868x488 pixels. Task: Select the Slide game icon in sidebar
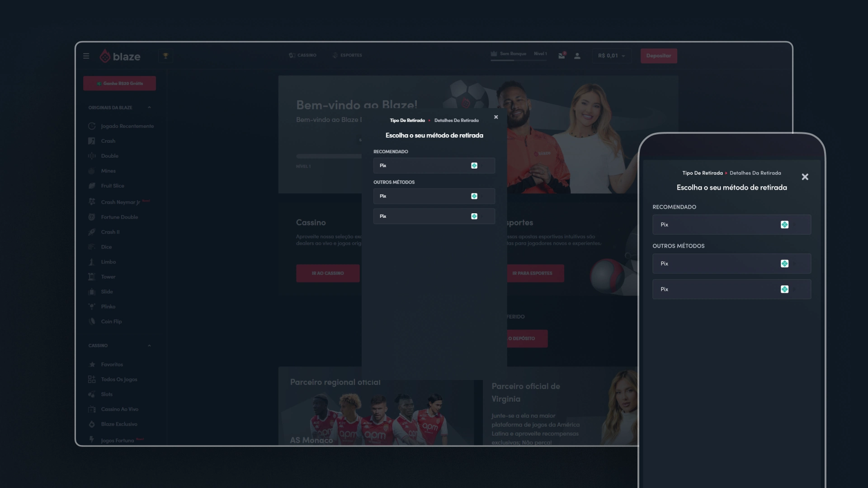click(x=92, y=292)
